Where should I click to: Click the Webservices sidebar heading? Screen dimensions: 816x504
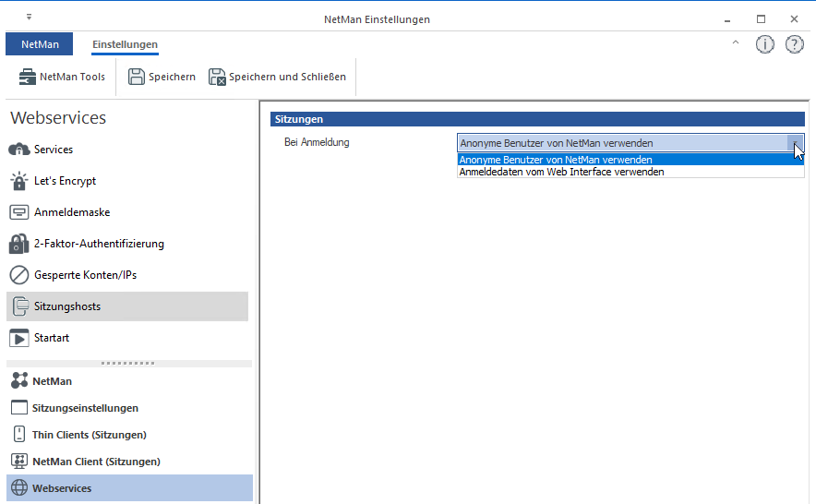click(58, 117)
